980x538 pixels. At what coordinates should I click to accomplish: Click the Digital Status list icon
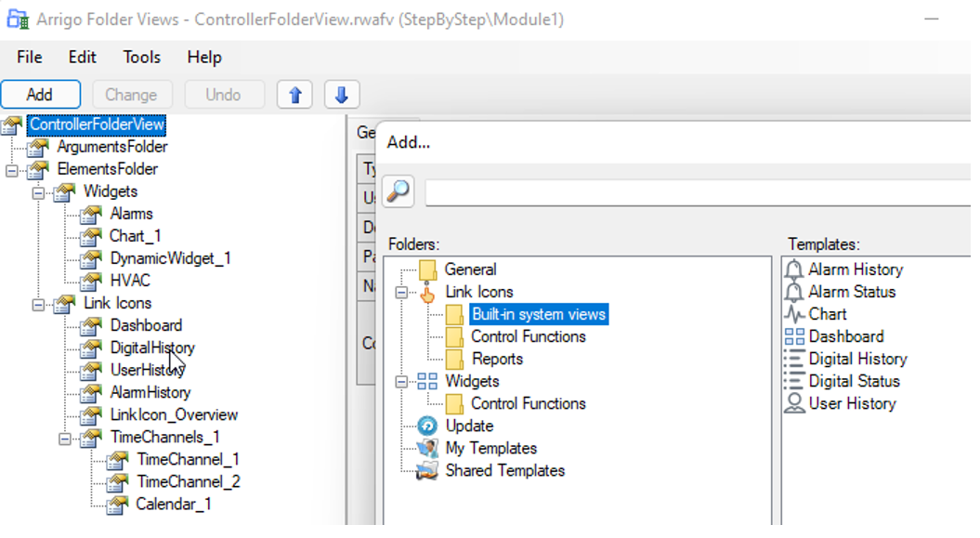(794, 381)
